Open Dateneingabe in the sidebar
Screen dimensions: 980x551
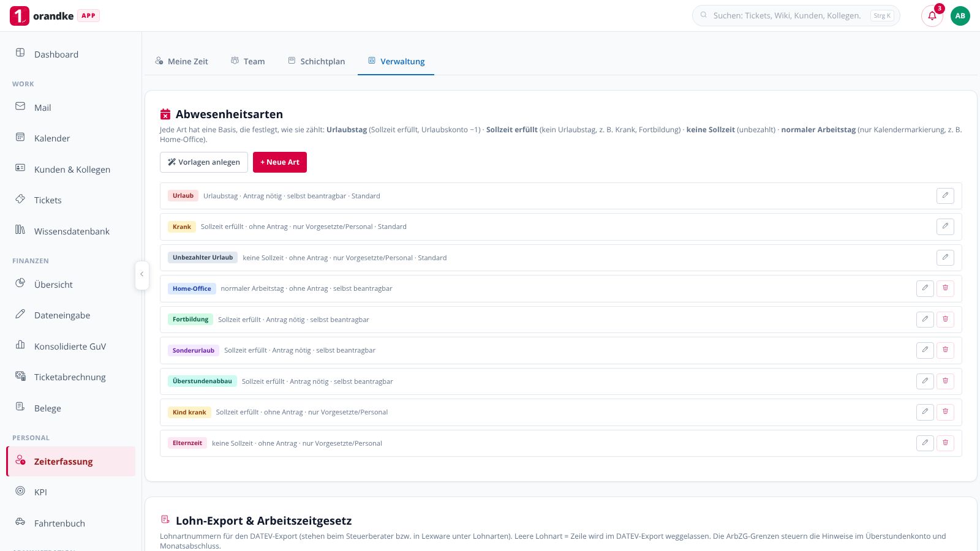pos(71,315)
